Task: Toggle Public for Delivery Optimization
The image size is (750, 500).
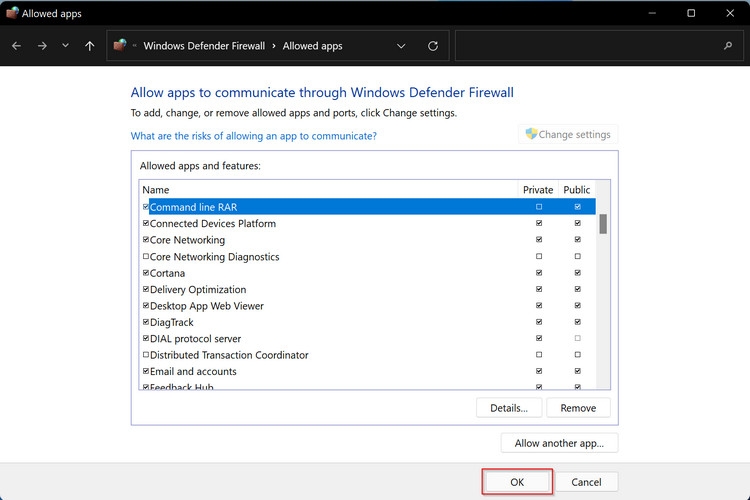Action: [x=578, y=289]
